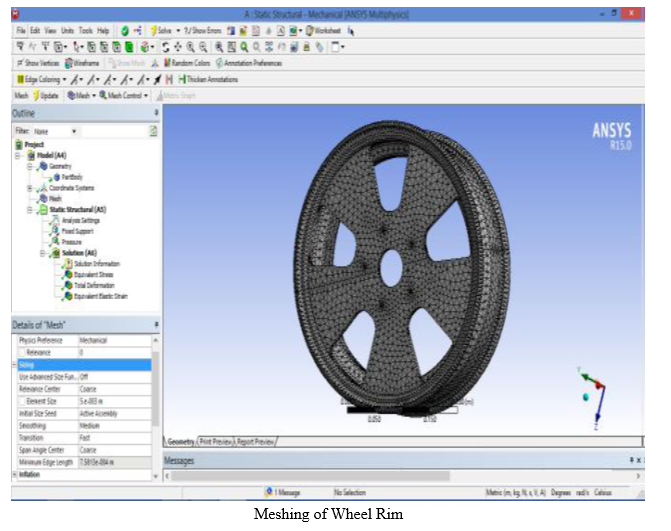Viewport: 671px width, 531px height.
Task: Collapse the Solution (A6) node
Action: pyautogui.click(x=42, y=253)
